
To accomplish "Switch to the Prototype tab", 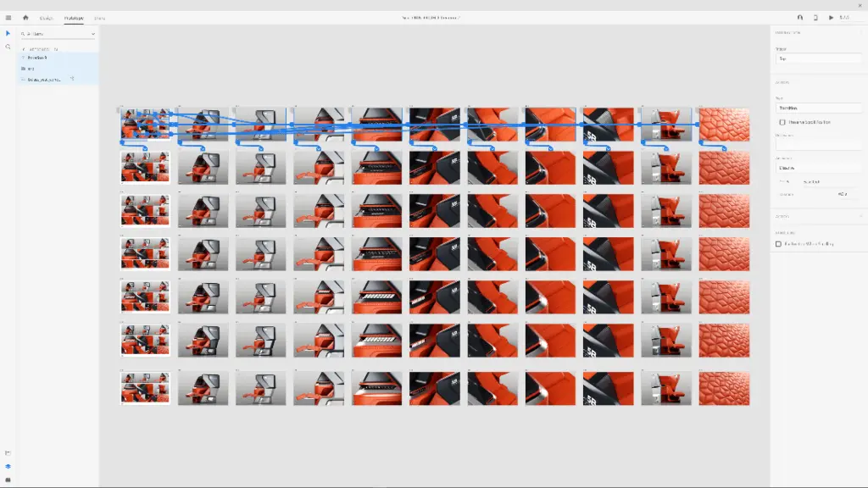I will (74, 19).
